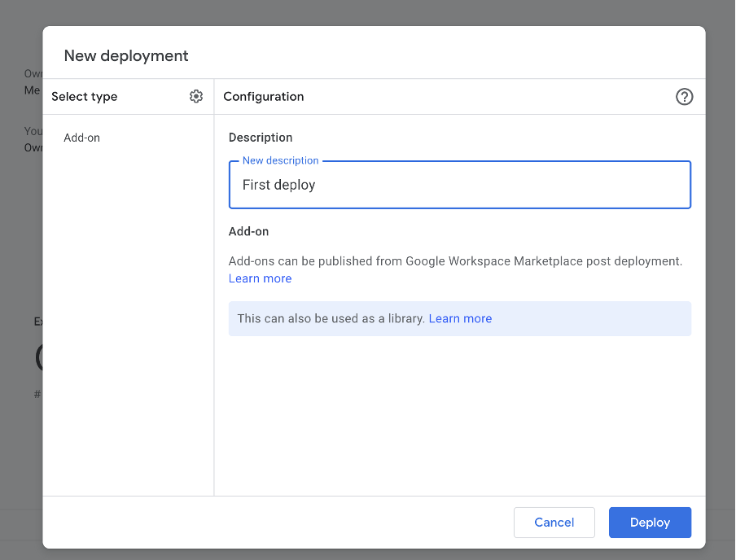Cancel the new deployment dialog

pos(554,523)
